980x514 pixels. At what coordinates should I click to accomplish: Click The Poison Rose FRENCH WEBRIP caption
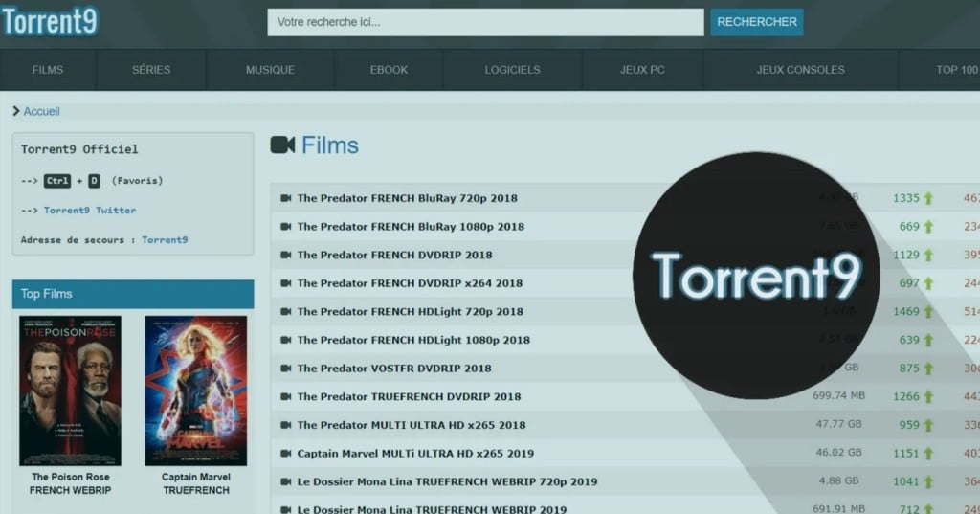tap(71, 483)
